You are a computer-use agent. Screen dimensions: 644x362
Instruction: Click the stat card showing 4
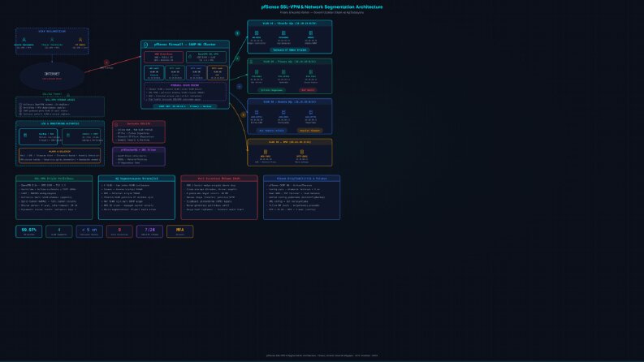[59, 231]
